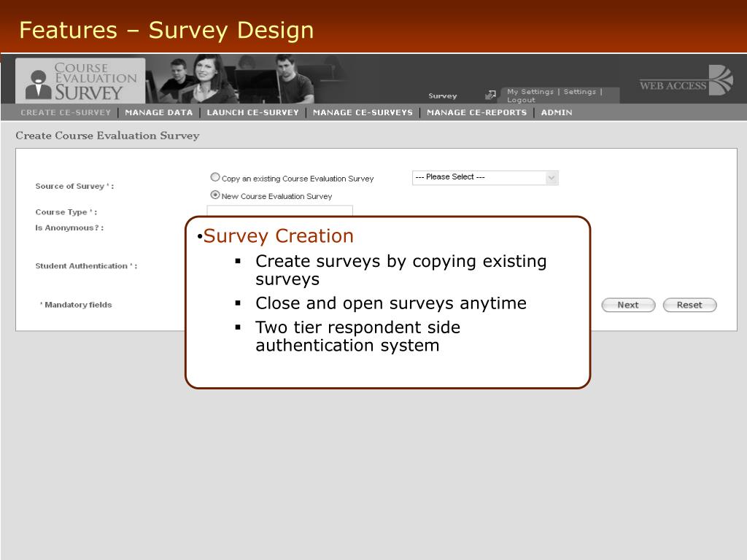This screenshot has width=747, height=560.
Task: Open Admin menu
Action: (557, 112)
